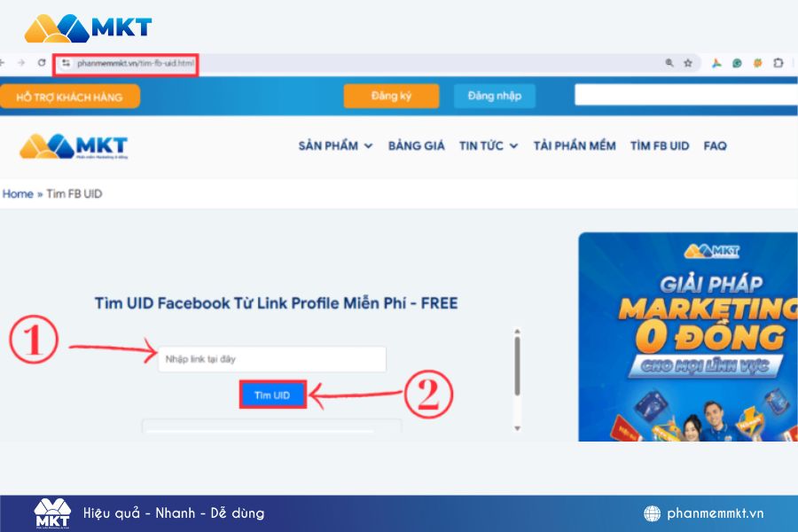Click the Home breadcrumb link
Screen dimensions: 798x532
(18, 194)
